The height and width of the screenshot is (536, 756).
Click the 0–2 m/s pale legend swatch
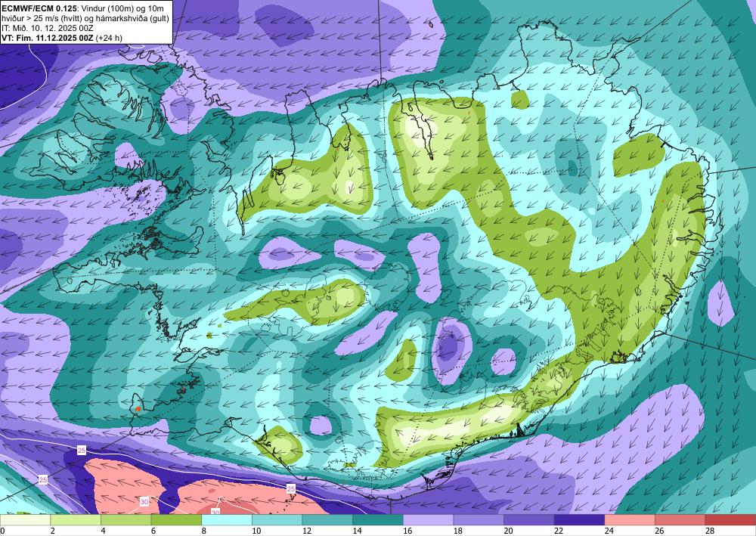[25, 520]
